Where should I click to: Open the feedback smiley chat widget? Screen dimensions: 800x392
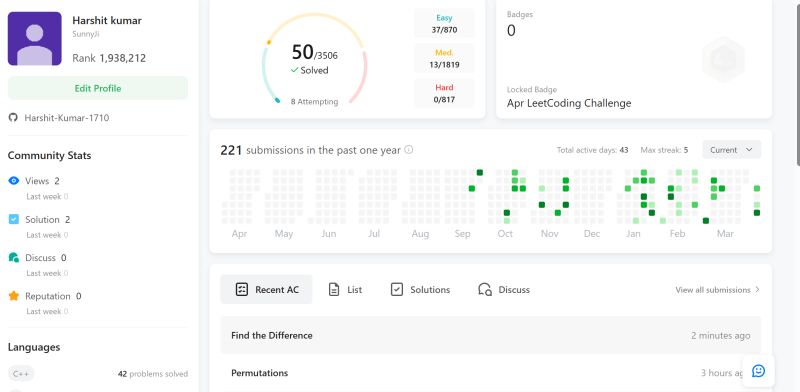(759, 371)
